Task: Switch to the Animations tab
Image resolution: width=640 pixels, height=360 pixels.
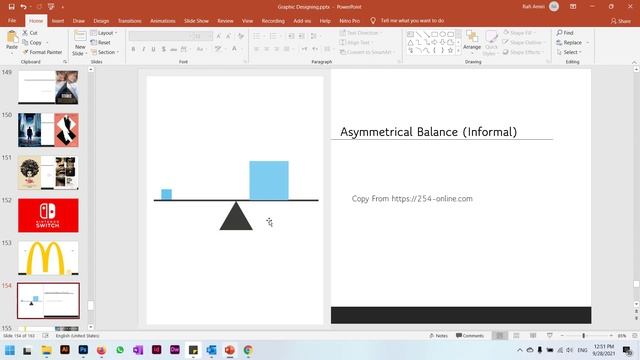Action: 162,21
